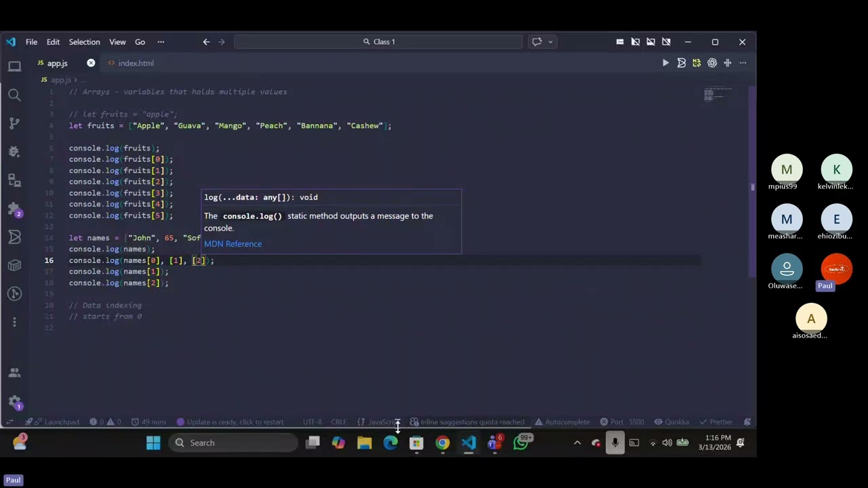Open More Actions ellipsis in editor toolbar
The image size is (868, 488).
(743, 63)
